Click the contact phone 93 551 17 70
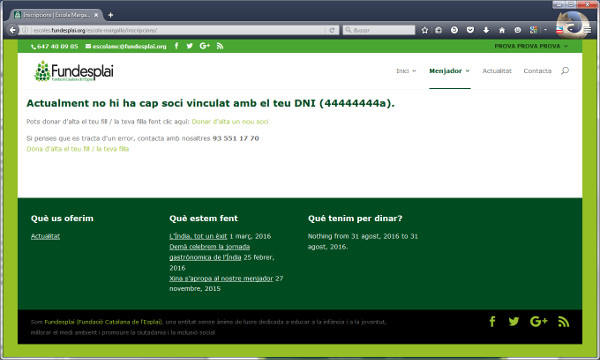Screen dimensions: 600x360 (236, 138)
